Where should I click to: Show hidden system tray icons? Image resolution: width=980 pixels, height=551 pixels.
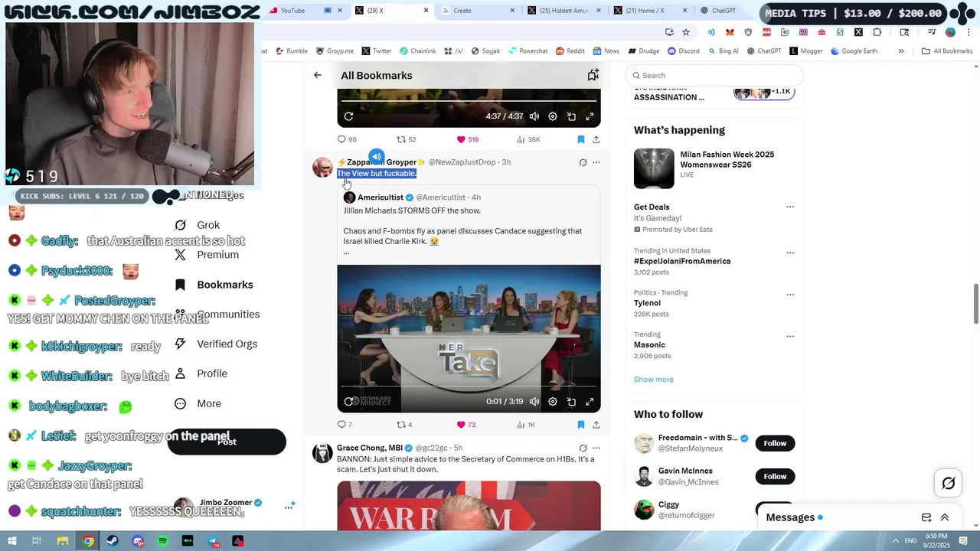point(896,541)
